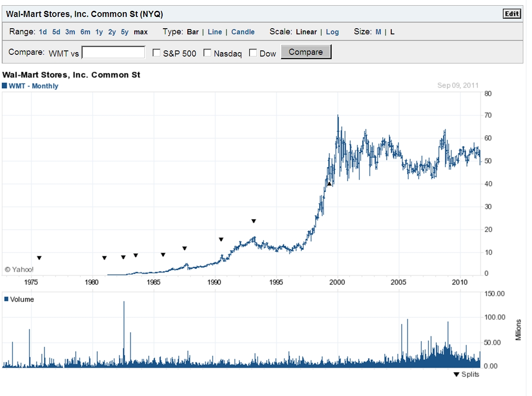This screenshot has height=396, width=532.
Task: Click the split marker near 1993
Action: [x=253, y=221]
